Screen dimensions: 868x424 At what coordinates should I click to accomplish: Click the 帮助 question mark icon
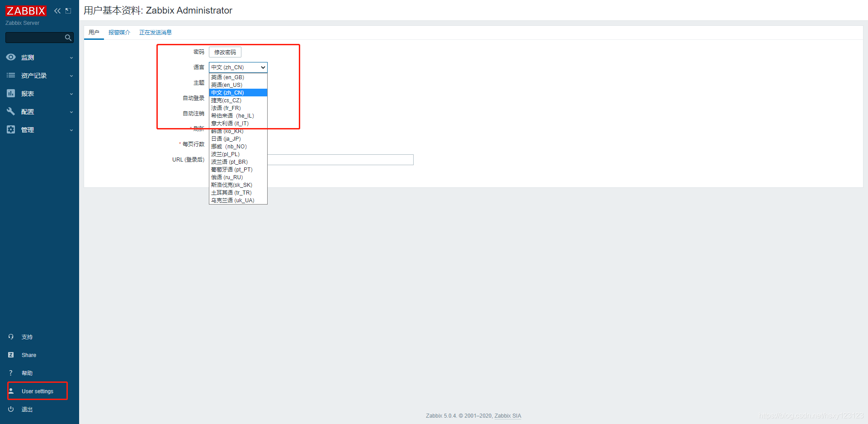[x=11, y=373]
